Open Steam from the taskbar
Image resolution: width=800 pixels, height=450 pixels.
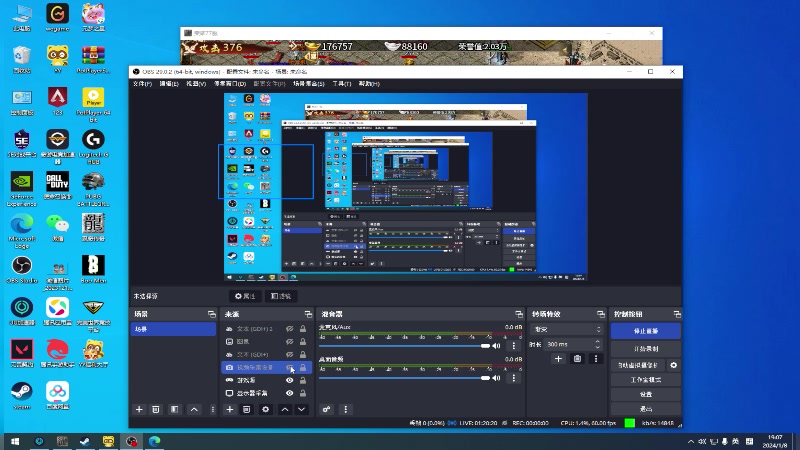[x=85, y=441]
